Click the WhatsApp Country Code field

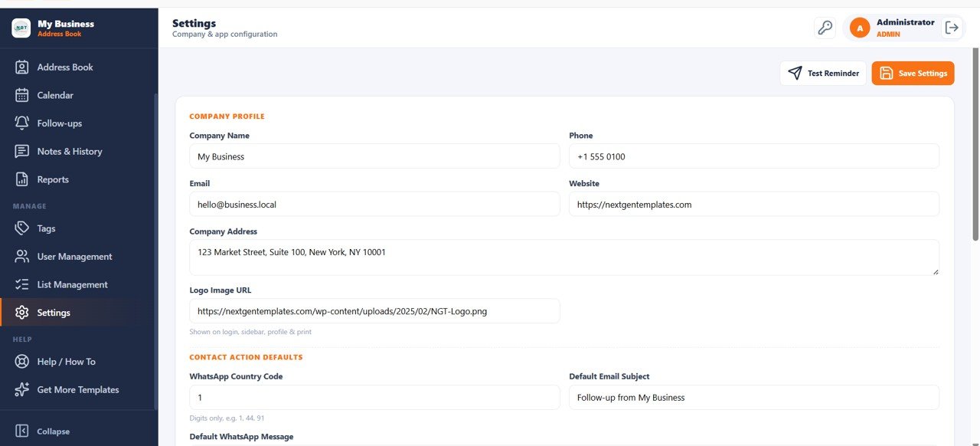(374, 398)
